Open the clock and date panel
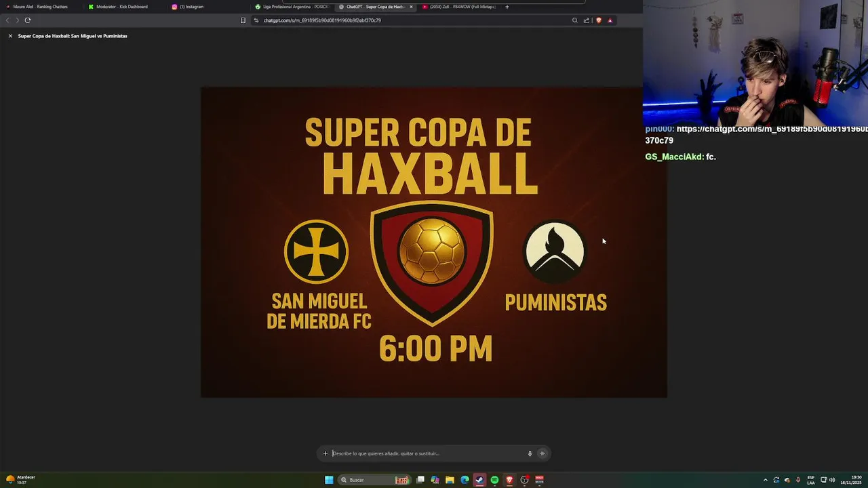Viewport: 868px width, 488px height. click(x=852, y=480)
